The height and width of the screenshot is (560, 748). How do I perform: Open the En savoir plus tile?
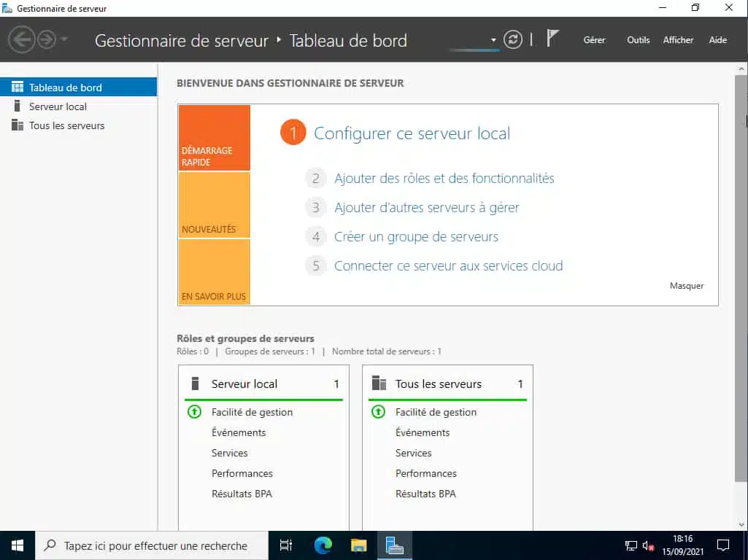[215, 272]
